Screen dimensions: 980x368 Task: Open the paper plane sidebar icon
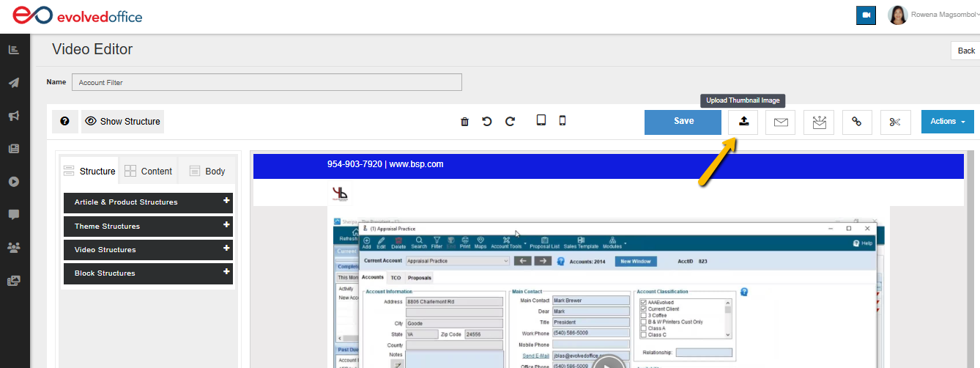click(14, 83)
